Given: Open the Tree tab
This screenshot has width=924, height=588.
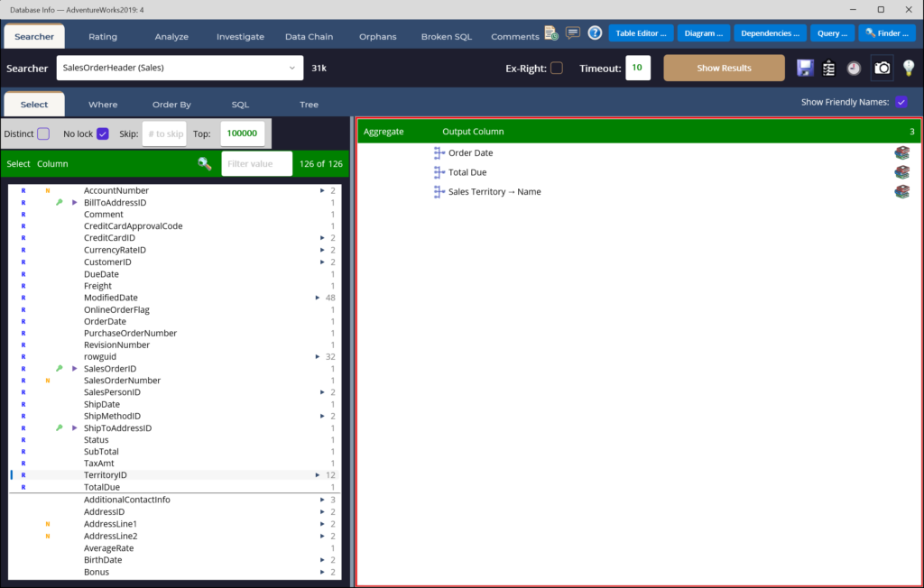Looking at the screenshot, I should 309,105.
